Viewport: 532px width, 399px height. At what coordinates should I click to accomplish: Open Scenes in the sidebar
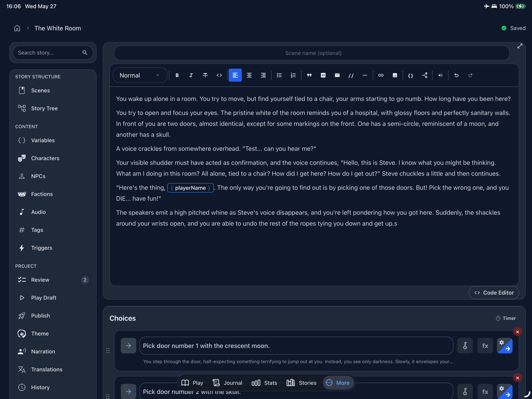pos(53,90)
